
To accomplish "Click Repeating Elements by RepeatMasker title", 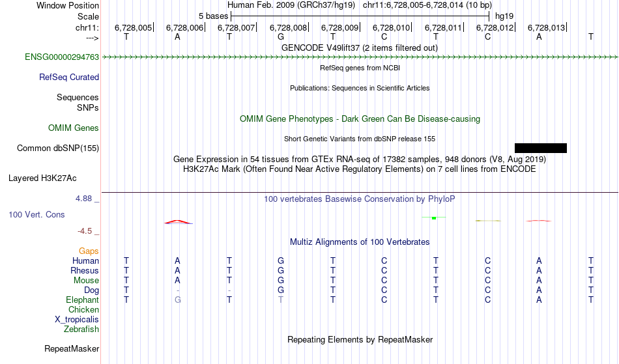I will (360, 340).
